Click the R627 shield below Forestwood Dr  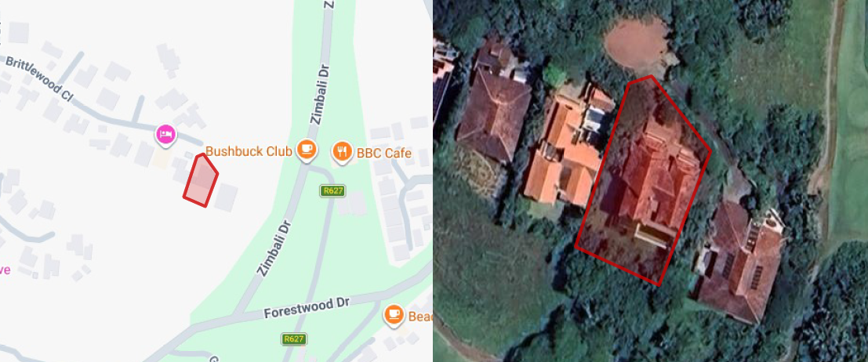[294, 338]
